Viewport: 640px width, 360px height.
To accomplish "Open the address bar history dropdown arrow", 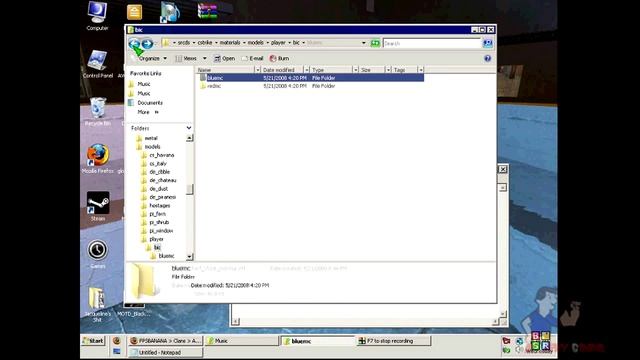I will (364, 43).
